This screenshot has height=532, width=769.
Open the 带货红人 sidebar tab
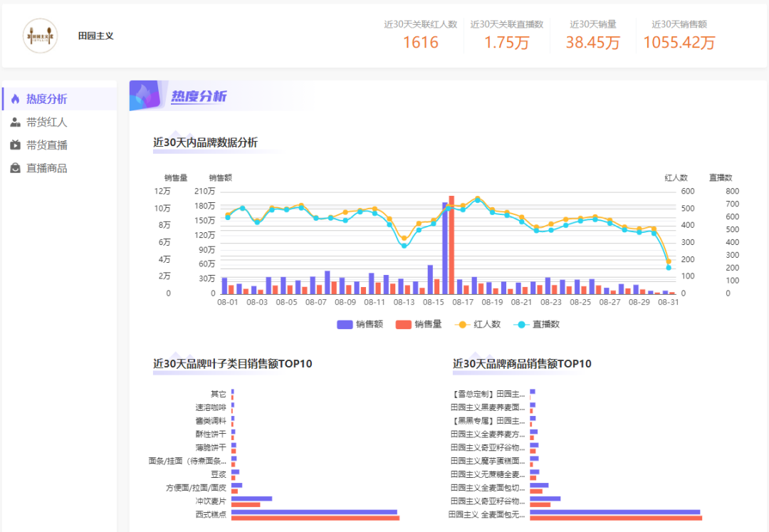point(46,122)
